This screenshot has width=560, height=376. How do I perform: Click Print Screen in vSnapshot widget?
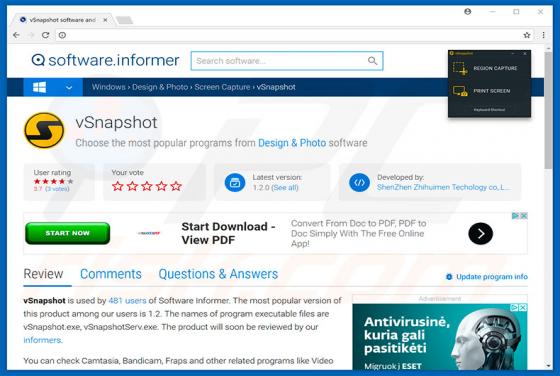click(x=481, y=91)
